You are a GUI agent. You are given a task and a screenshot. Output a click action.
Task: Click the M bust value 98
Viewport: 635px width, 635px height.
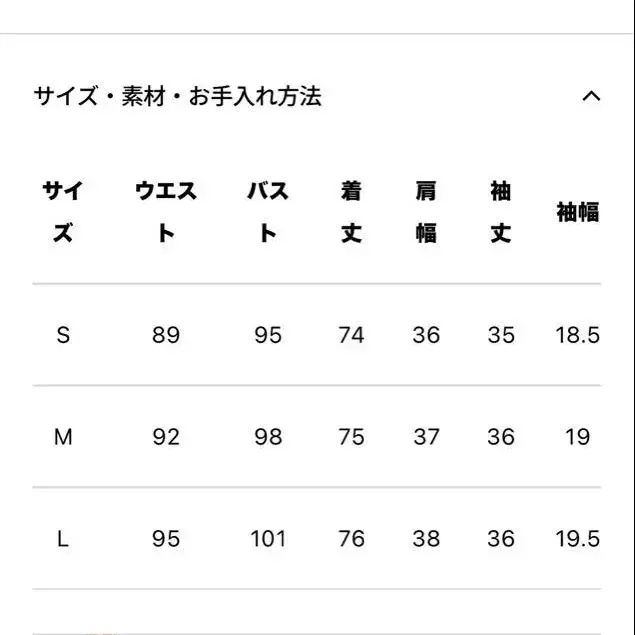point(268,437)
